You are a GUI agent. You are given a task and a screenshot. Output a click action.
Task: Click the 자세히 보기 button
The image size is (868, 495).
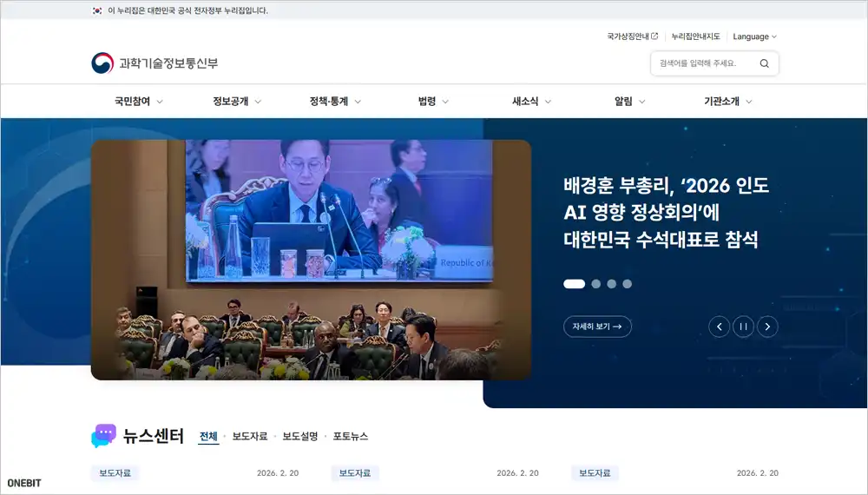pyautogui.click(x=597, y=327)
